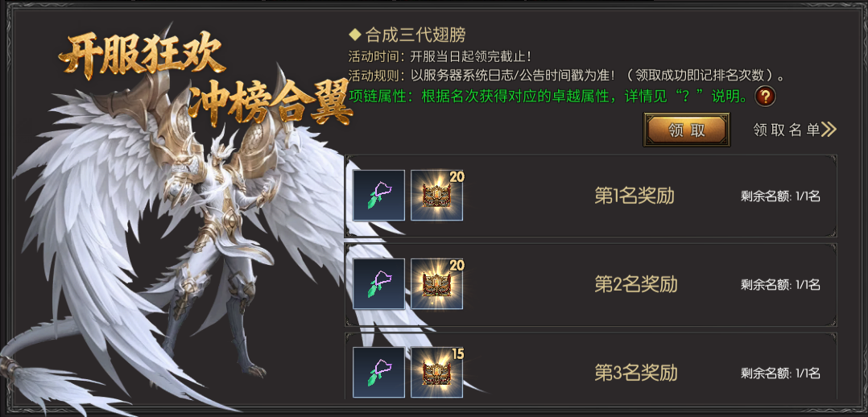Select the necklace icon in 第2名奖励 row

[x=378, y=284]
